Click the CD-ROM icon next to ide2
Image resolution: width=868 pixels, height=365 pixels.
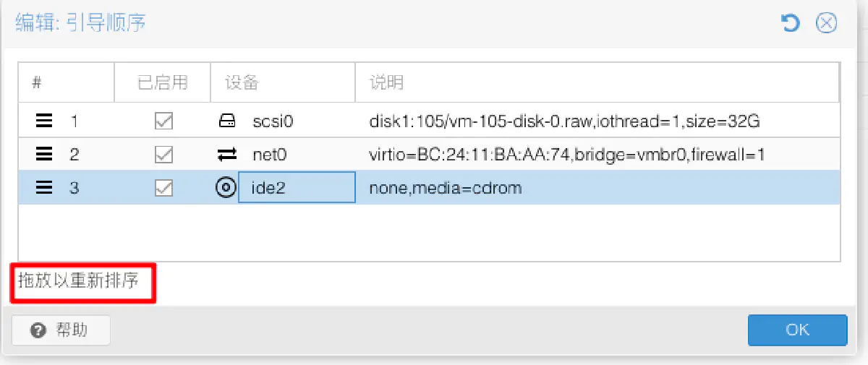[226, 188]
